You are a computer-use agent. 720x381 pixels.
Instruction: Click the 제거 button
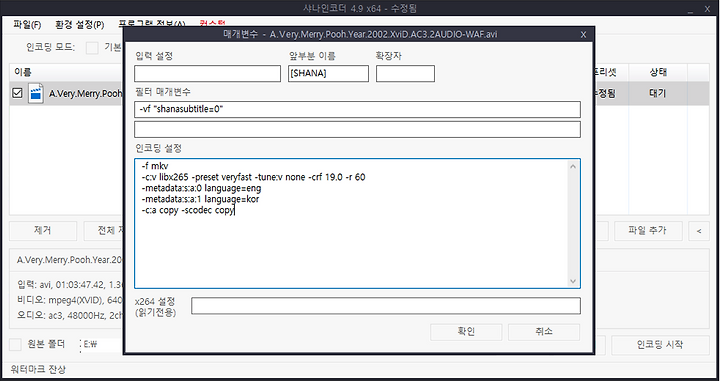point(43,230)
